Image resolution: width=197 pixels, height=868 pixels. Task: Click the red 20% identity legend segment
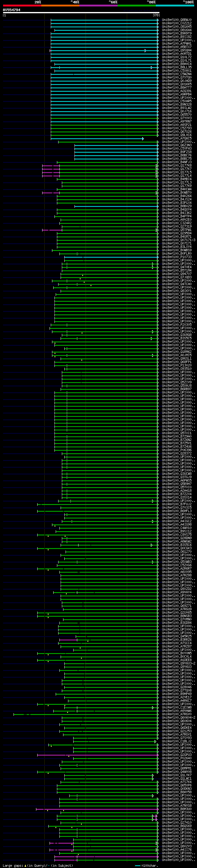(x=22, y=6)
